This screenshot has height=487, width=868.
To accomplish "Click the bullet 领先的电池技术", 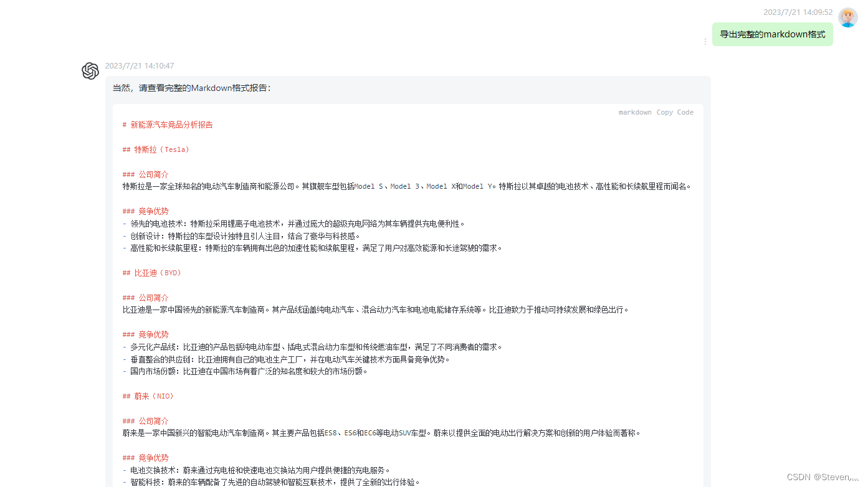I will click(x=294, y=224).
